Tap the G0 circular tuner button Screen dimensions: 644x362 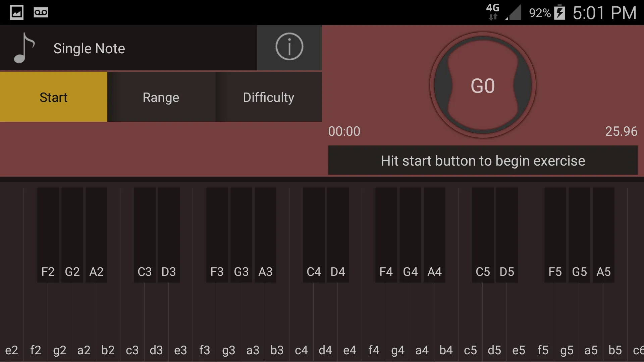(x=483, y=85)
